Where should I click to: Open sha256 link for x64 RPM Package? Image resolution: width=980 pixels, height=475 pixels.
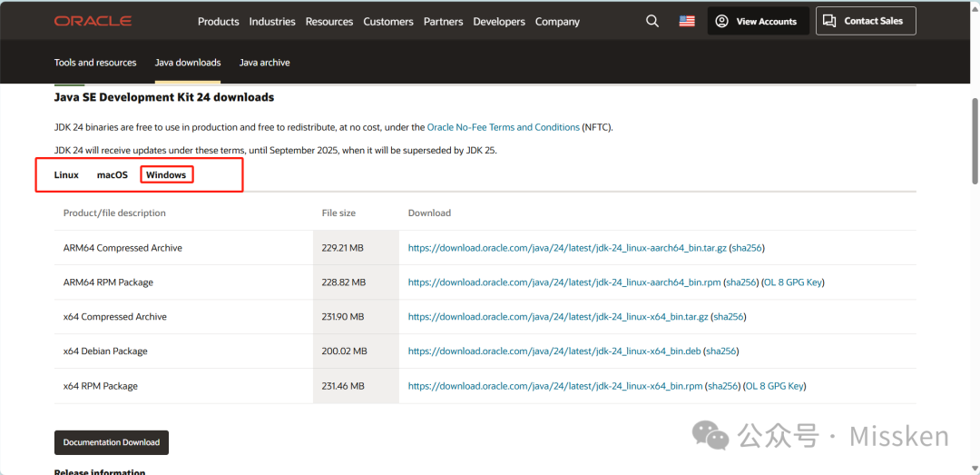[x=723, y=386]
